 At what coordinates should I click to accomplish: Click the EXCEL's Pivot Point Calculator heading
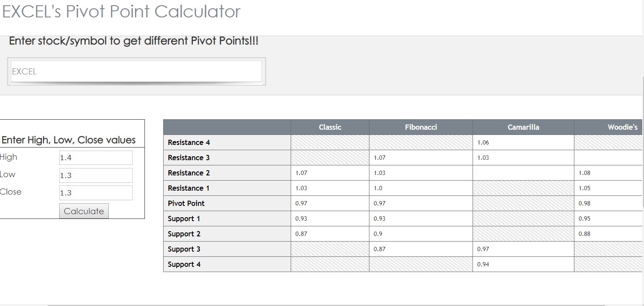(x=121, y=11)
